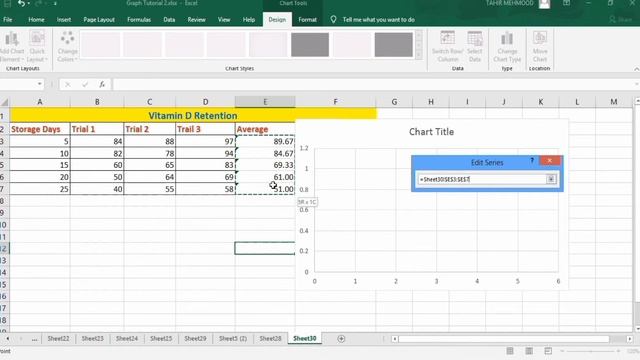Viewport: 640px width, 360px height.
Task: Open the Review tab
Action: (x=196, y=20)
